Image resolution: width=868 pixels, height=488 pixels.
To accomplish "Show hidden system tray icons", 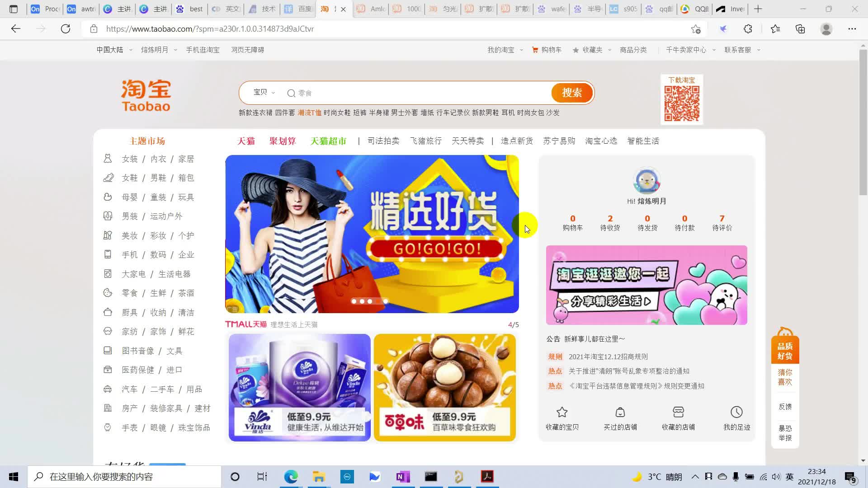I will 695,477.
